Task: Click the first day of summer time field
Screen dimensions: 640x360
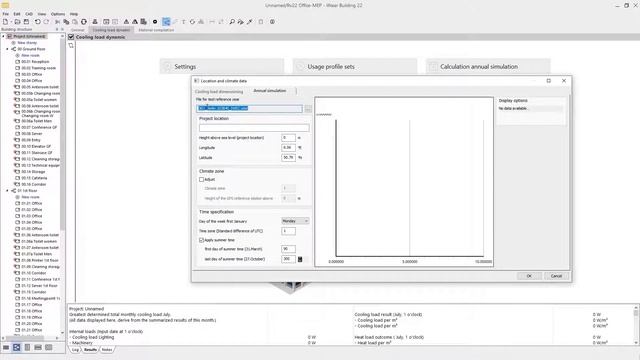Action: (x=288, y=249)
